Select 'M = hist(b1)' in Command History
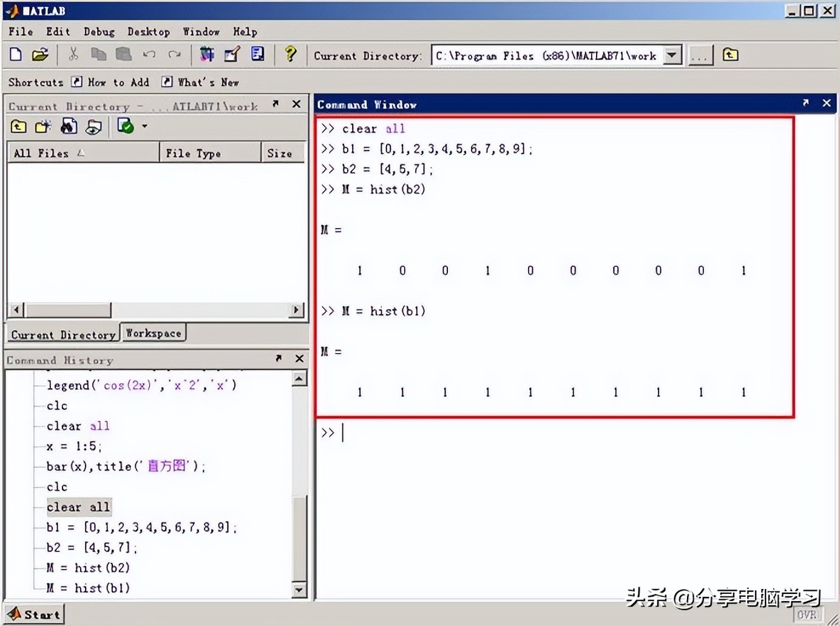 88,588
